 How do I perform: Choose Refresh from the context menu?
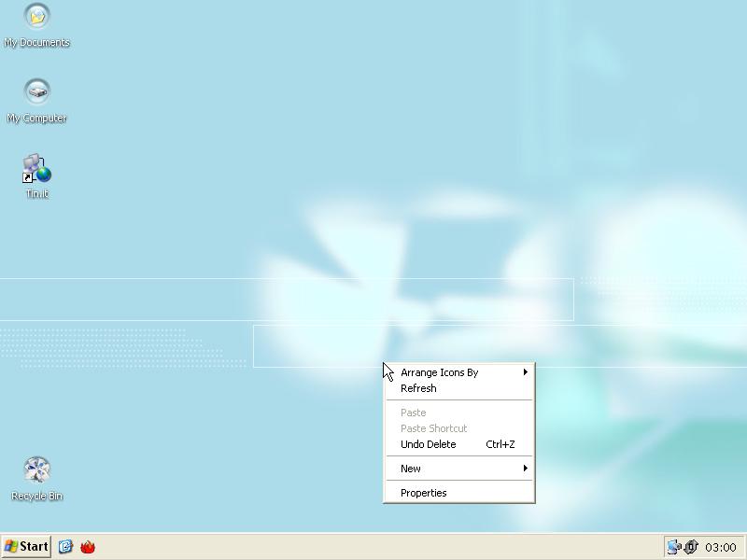pos(459,388)
